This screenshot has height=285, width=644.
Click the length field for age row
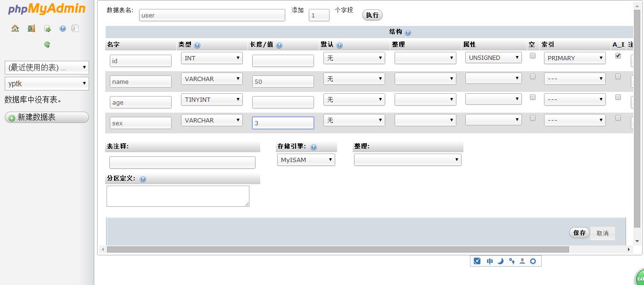[x=283, y=102]
